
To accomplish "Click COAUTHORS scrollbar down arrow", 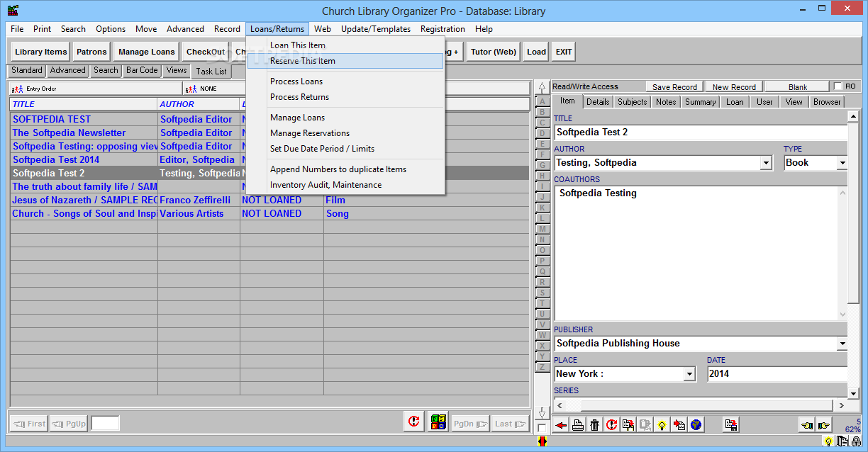I will click(x=842, y=315).
